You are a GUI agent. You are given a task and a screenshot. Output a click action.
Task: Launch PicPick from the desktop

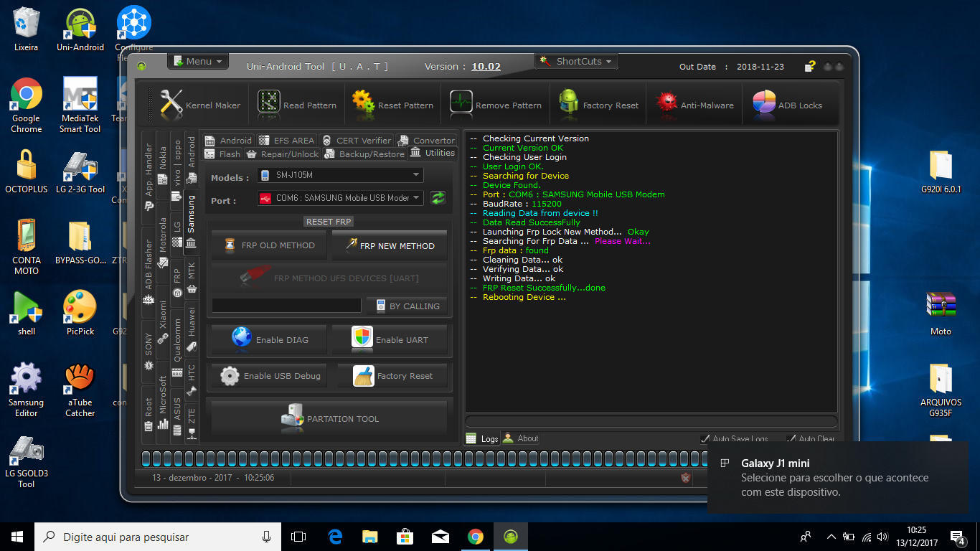(80, 312)
